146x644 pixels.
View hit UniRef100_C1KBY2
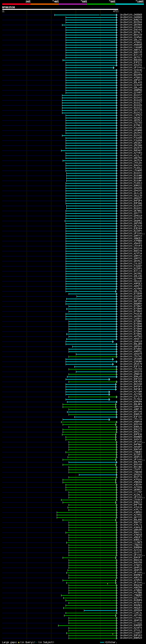[131, 318]
